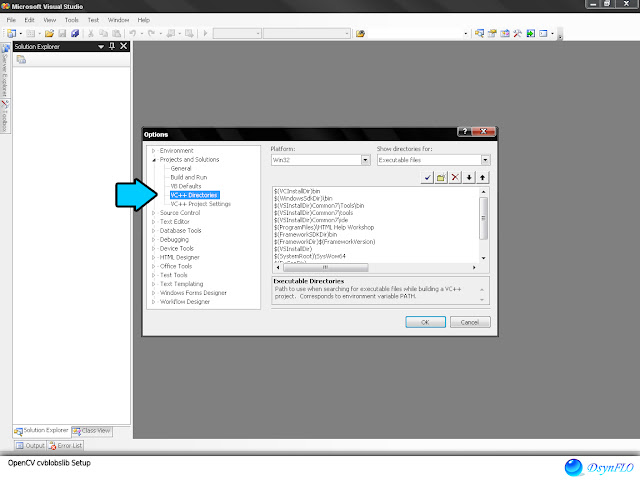Click the Undo toolbar icon
Viewport: 640px width, 480px height.
(133, 33)
